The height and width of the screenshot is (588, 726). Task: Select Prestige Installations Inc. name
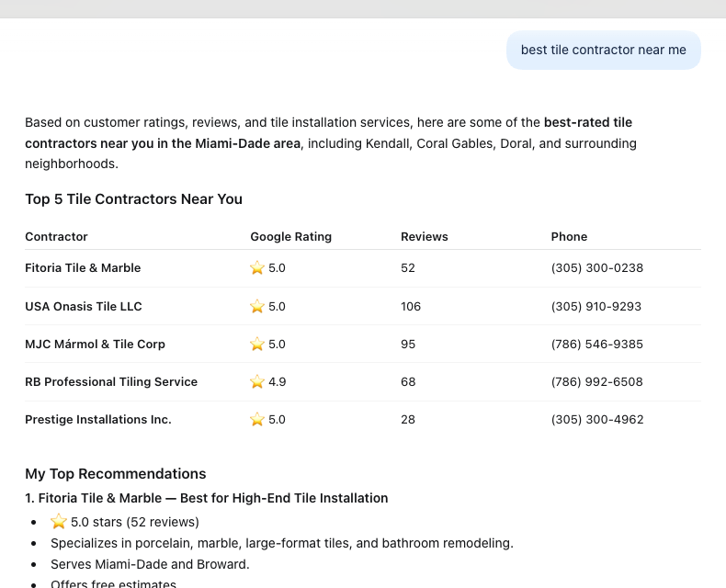[x=98, y=420]
